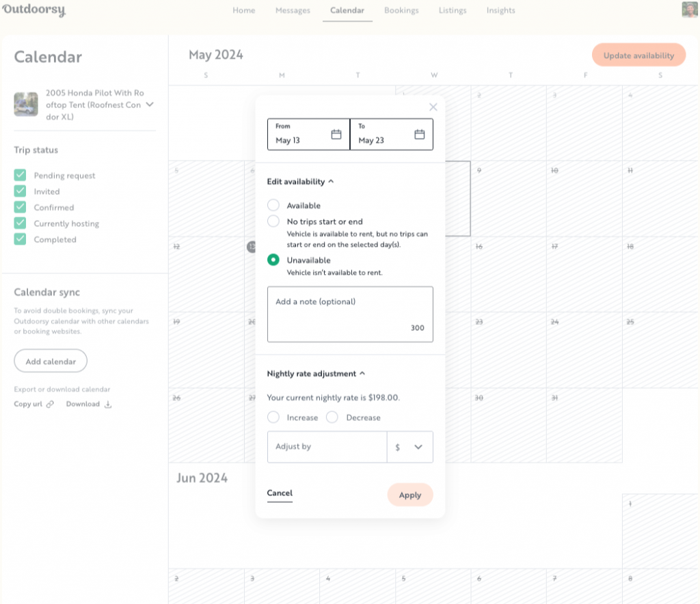This screenshot has height=604, width=700.
Task: Switch to the Bookings tab
Action: (401, 10)
